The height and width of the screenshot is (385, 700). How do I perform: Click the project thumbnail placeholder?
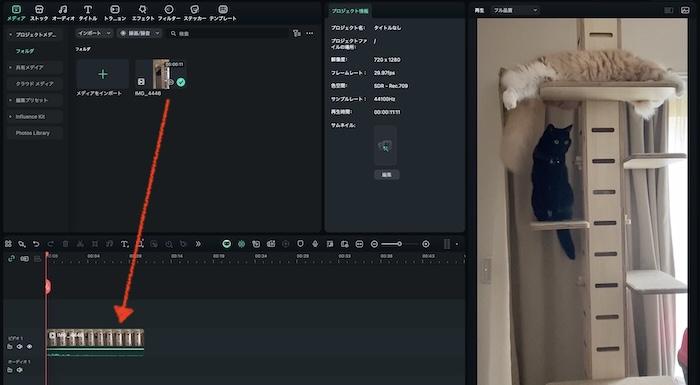(x=385, y=146)
